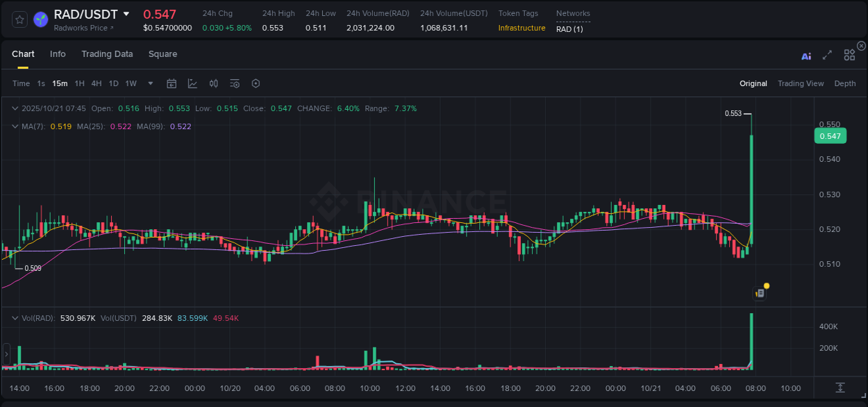This screenshot has height=407, width=868.
Task: Select the line chart style icon
Action: click(x=192, y=83)
